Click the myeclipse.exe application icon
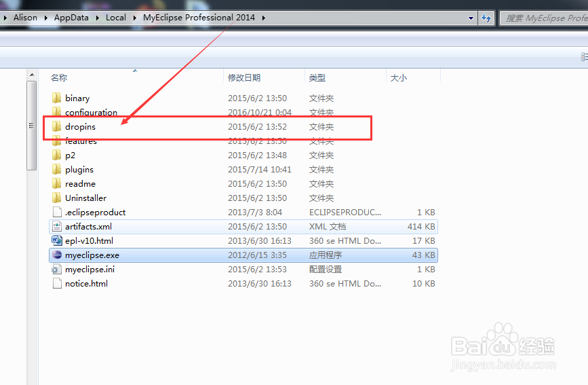The width and height of the screenshot is (588, 385). tap(57, 255)
